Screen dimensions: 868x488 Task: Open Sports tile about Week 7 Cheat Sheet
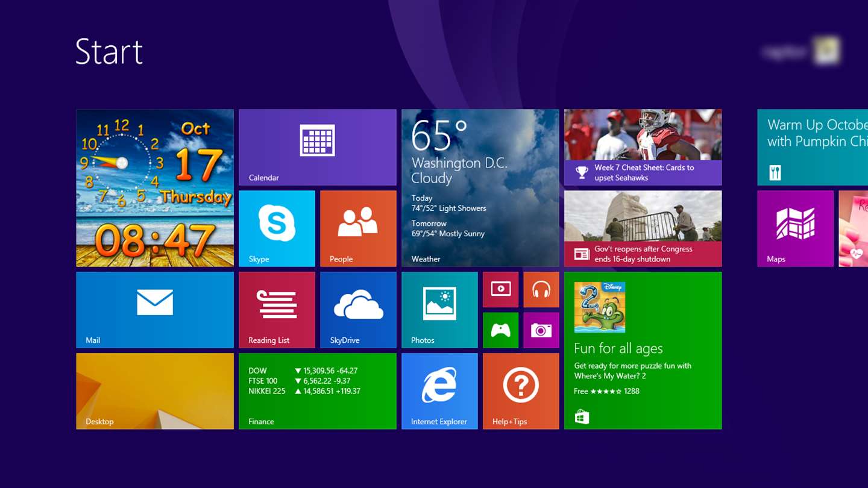[x=643, y=148]
